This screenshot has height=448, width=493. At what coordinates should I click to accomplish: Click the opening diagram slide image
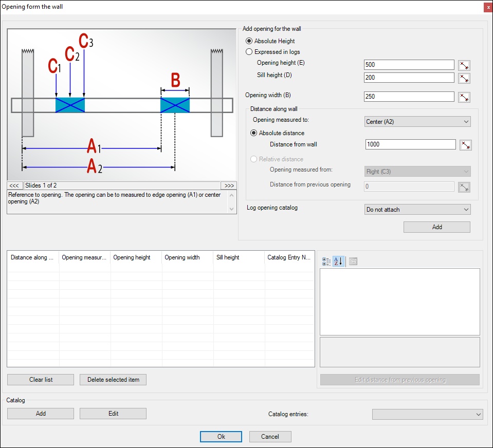pos(122,105)
